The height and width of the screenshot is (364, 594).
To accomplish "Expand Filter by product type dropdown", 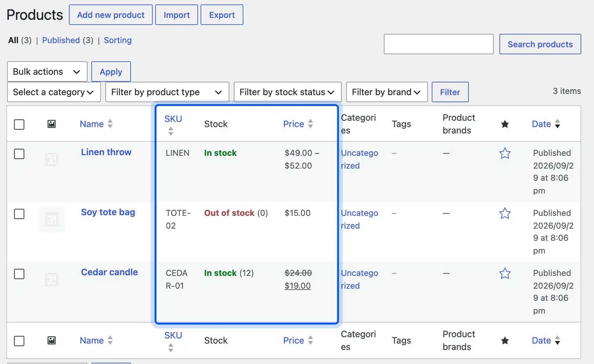I will point(167,92).
